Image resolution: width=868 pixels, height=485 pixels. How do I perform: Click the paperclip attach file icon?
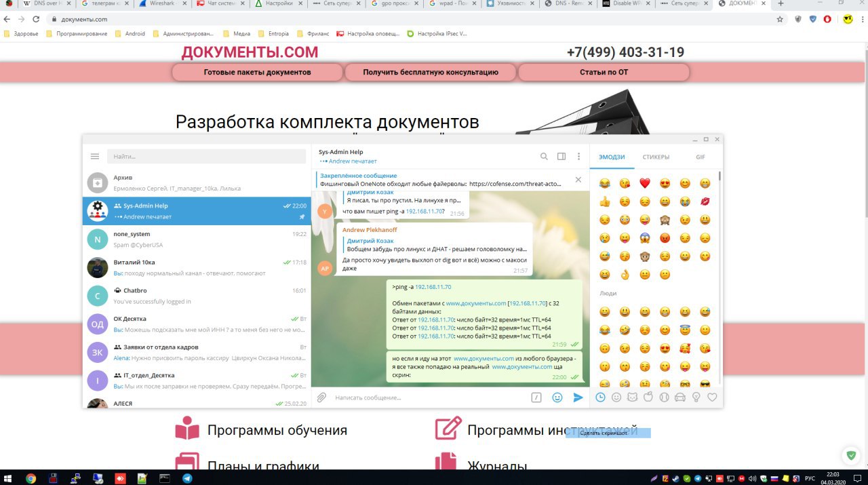pyautogui.click(x=322, y=397)
